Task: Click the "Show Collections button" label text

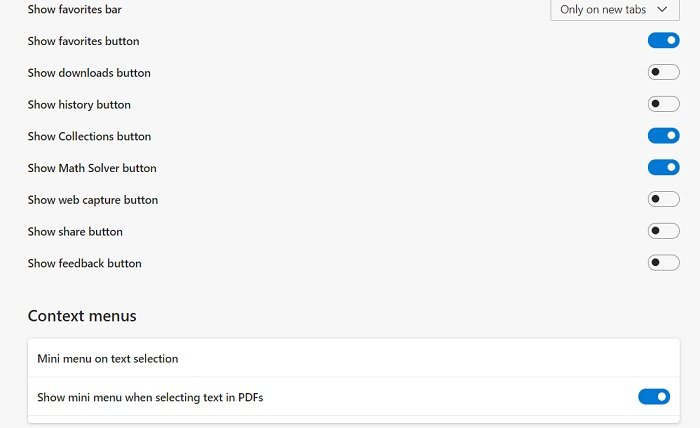Action: click(x=89, y=136)
